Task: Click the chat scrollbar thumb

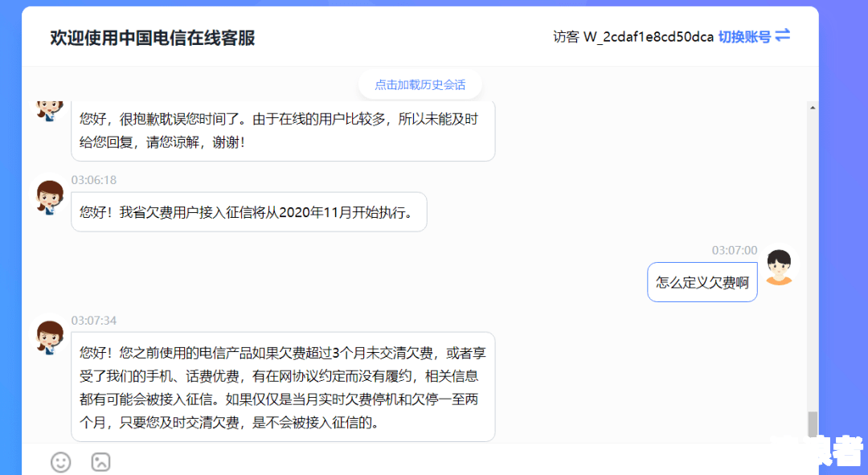Action: point(812,424)
